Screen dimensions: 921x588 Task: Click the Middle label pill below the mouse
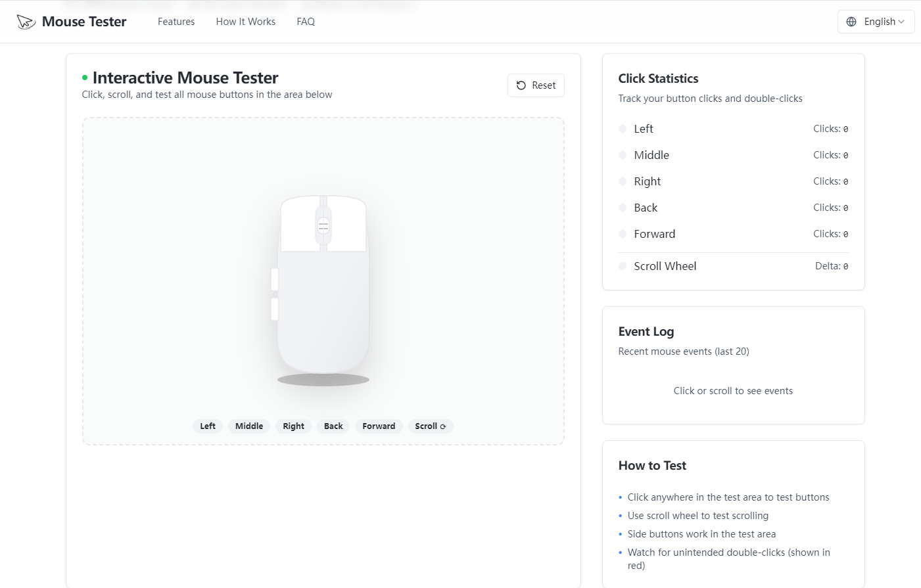pyautogui.click(x=248, y=426)
